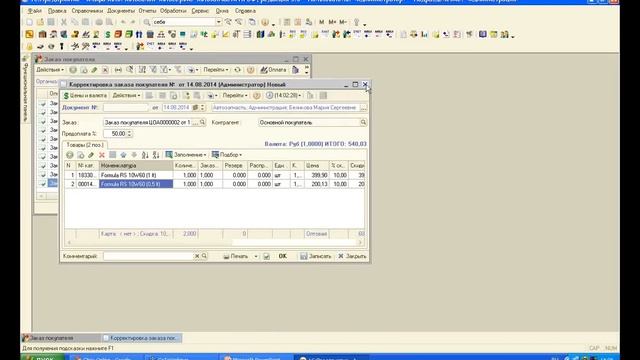Open the Заполнение dropdown
Viewport: 640px width, 360px height.
pyautogui.click(x=186, y=155)
